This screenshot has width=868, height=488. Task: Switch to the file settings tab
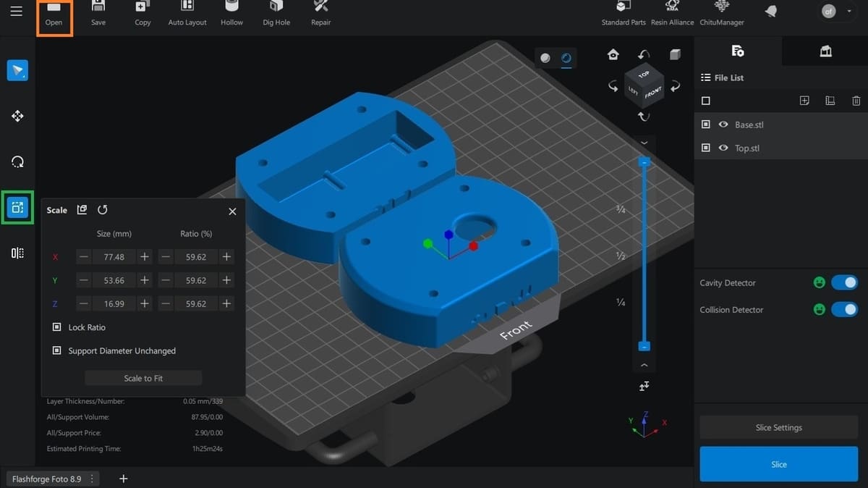pos(738,51)
